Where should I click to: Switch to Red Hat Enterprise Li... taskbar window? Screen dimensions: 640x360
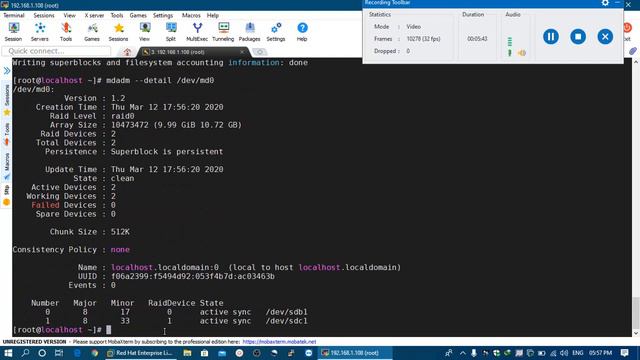tap(140, 353)
